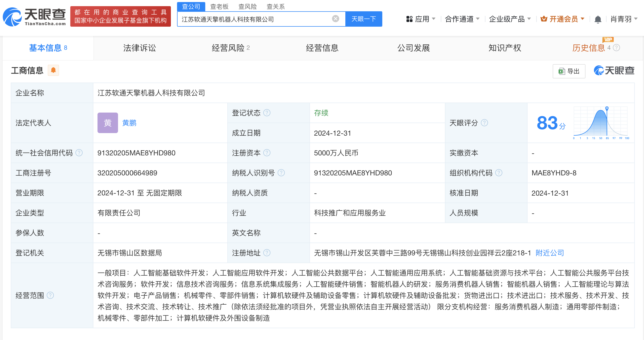Switch to the 公司发展 tab
Viewport: 644px width, 340px height.
pyautogui.click(x=413, y=48)
